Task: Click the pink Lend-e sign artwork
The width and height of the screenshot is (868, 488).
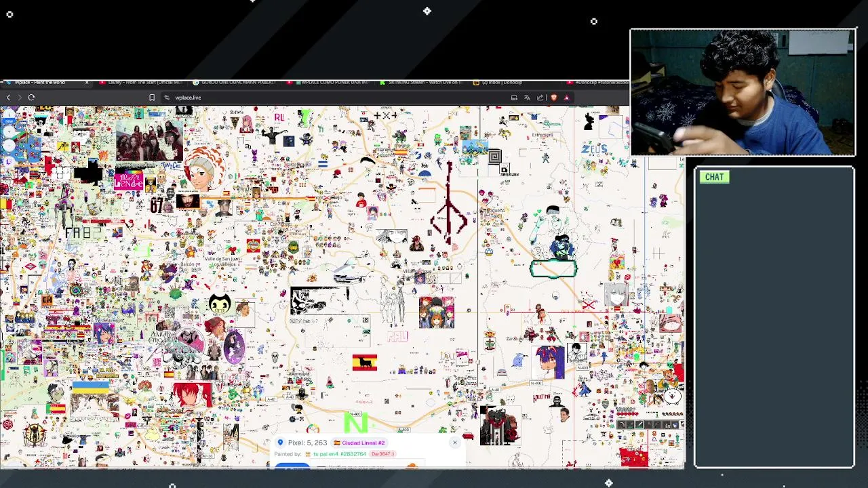Action: click(x=128, y=181)
